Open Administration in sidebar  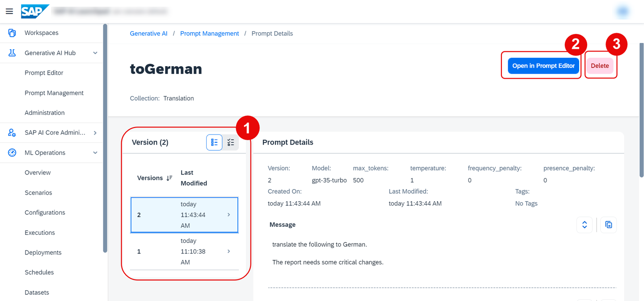(x=45, y=113)
